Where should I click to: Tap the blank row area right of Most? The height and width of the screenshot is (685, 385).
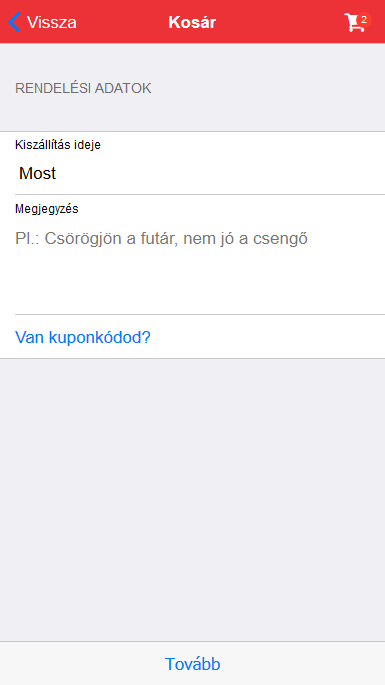pos(219,173)
